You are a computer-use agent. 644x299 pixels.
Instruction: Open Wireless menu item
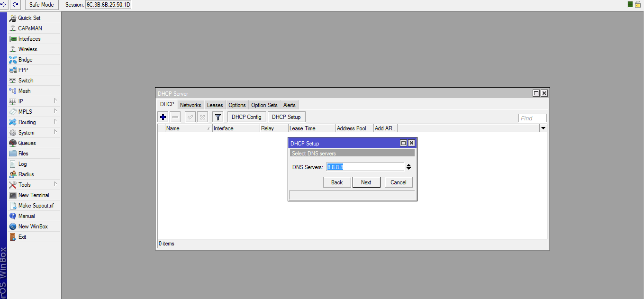click(34, 49)
